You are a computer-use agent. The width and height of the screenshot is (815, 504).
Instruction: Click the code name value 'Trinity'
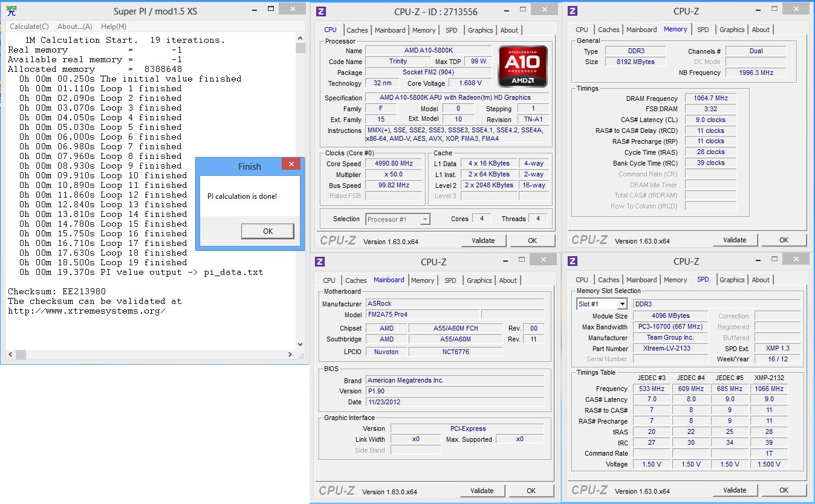[x=398, y=62]
